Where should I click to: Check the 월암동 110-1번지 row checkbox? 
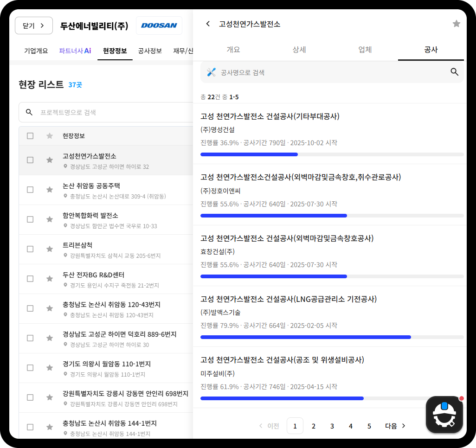(30, 368)
